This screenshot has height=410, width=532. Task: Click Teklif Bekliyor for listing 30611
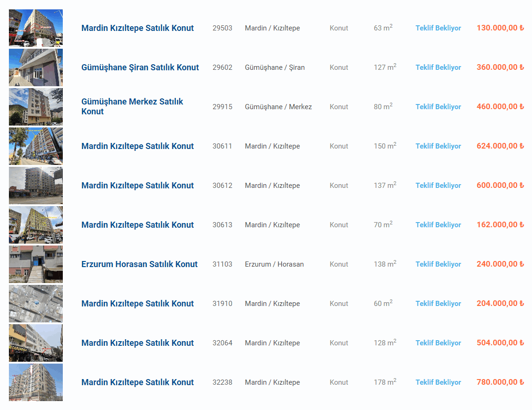point(438,146)
